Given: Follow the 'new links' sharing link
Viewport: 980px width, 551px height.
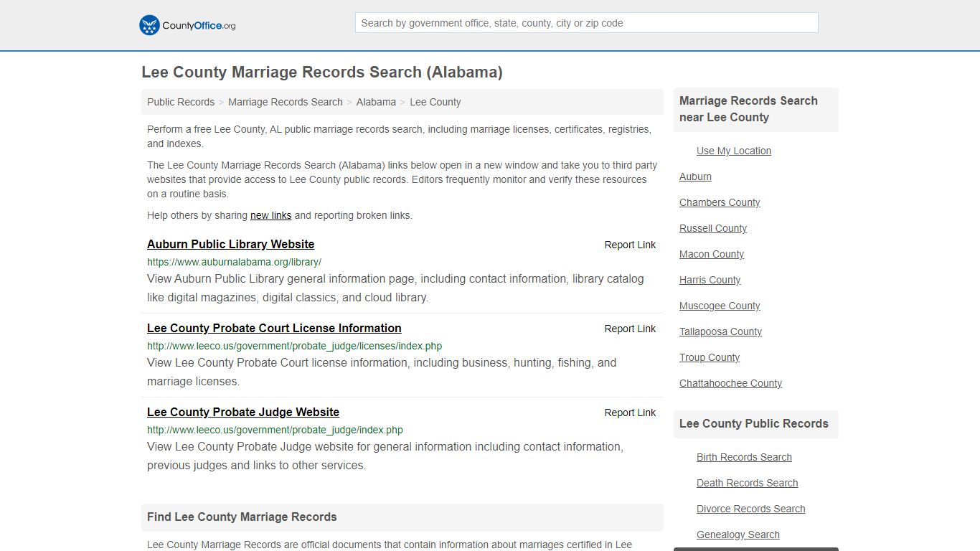Looking at the screenshot, I should coord(271,215).
